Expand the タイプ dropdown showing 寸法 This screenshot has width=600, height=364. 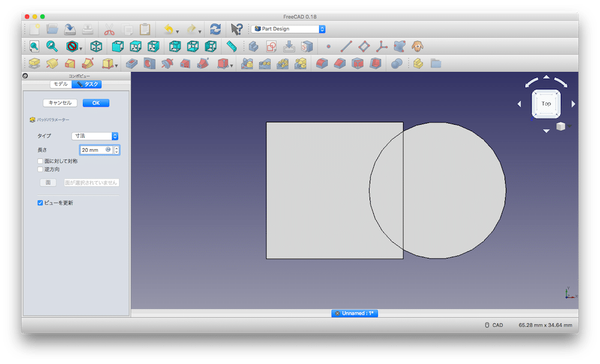[x=95, y=136]
